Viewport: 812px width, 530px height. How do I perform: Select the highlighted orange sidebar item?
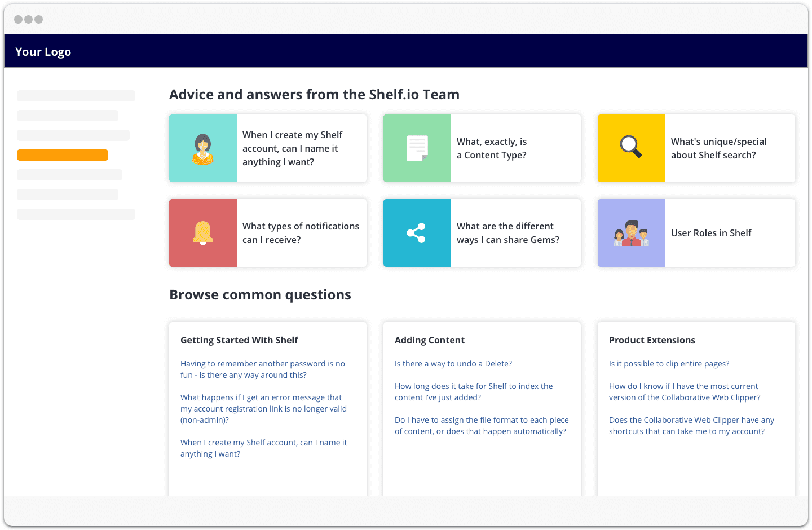click(x=63, y=155)
